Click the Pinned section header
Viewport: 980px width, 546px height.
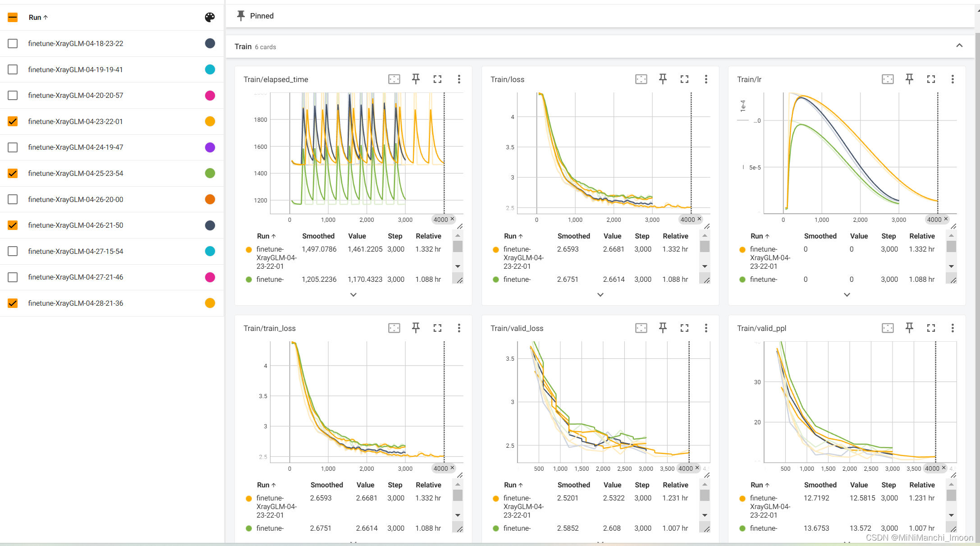coord(261,16)
